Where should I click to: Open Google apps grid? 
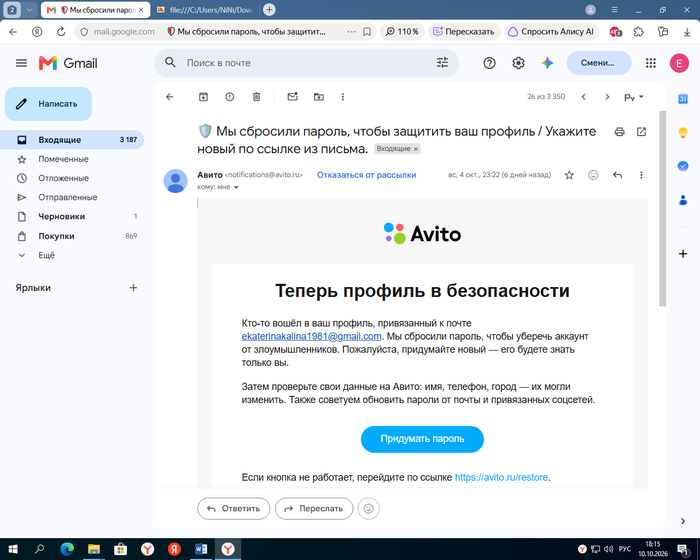tap(651, 63)
